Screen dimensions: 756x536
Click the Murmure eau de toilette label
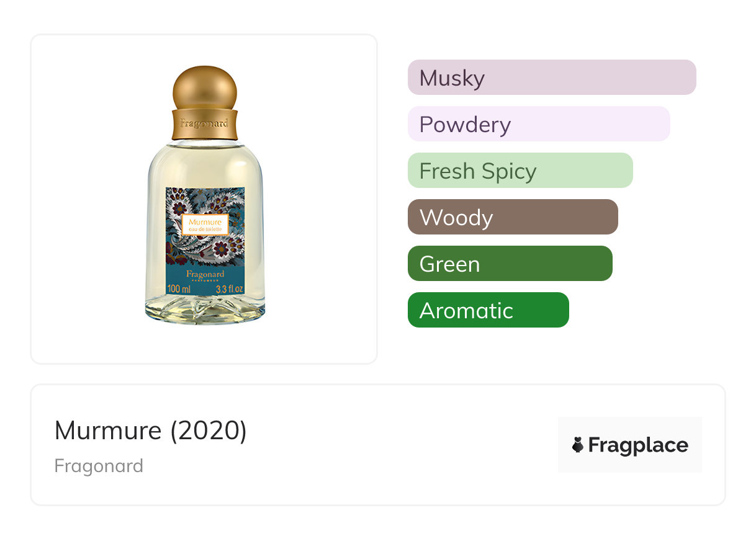[205, 225]
